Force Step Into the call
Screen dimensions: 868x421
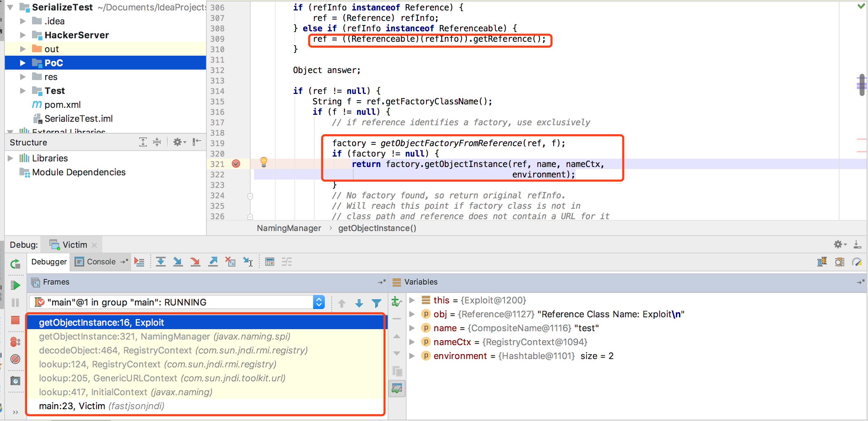(x=195, y=262)
